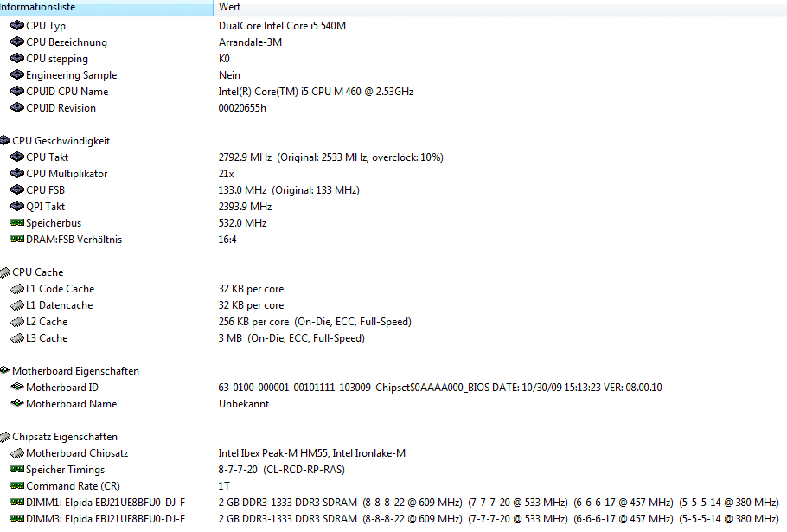
Task: Select '3 MB (On-Die, ECC, Full-Speed)' value
Action: click(x=291, y=338)
